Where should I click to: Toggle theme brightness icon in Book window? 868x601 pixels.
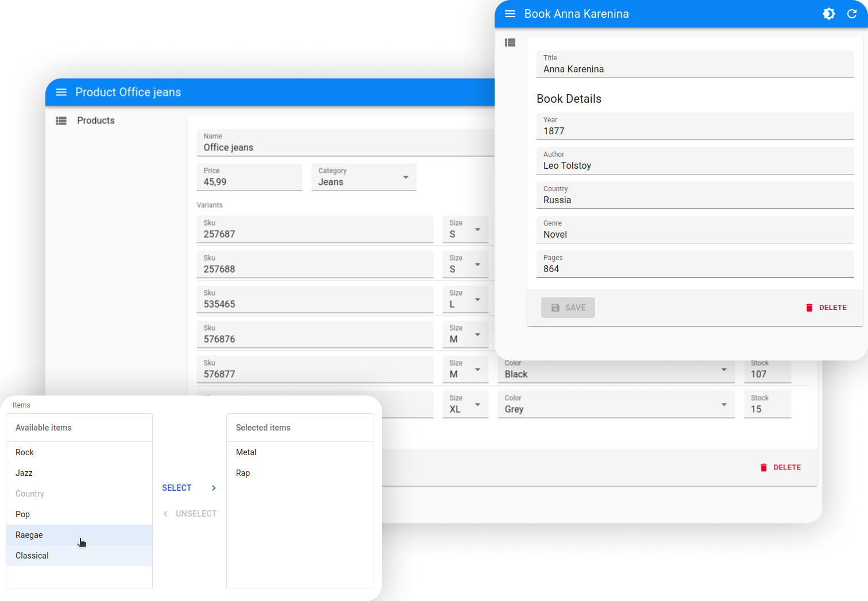tap(828, 14)
